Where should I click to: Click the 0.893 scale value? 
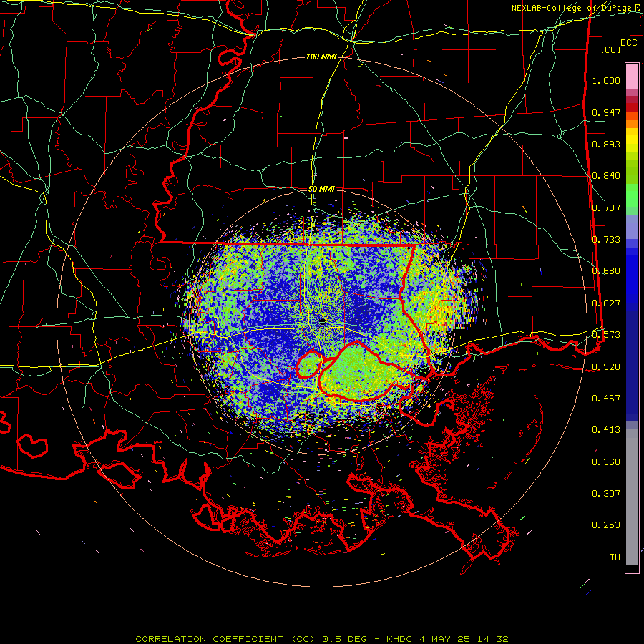click(606, 144)
